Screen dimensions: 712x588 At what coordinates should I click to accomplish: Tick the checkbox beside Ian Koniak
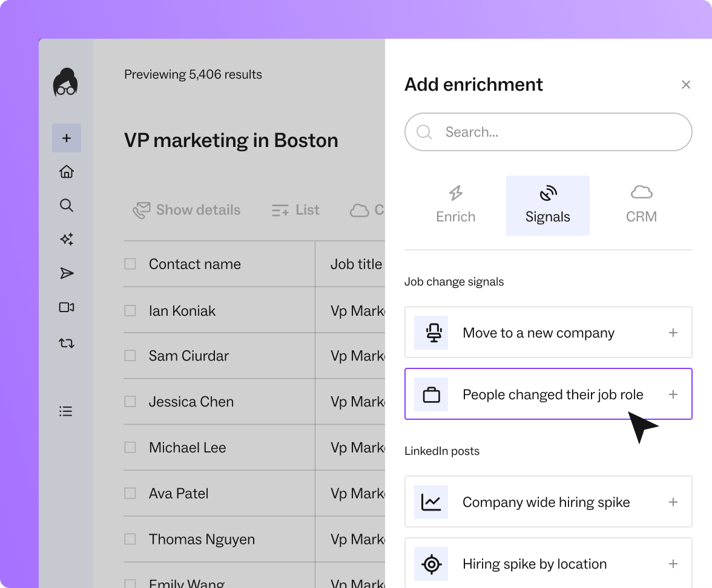(130, 310)
